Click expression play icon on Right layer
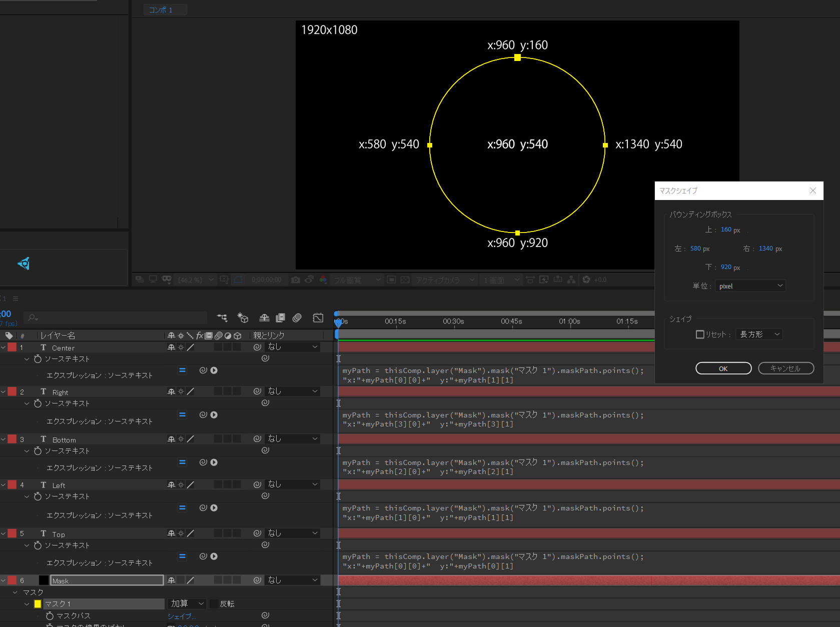Viewport: 840px width, 627px height. click(214, 415)
